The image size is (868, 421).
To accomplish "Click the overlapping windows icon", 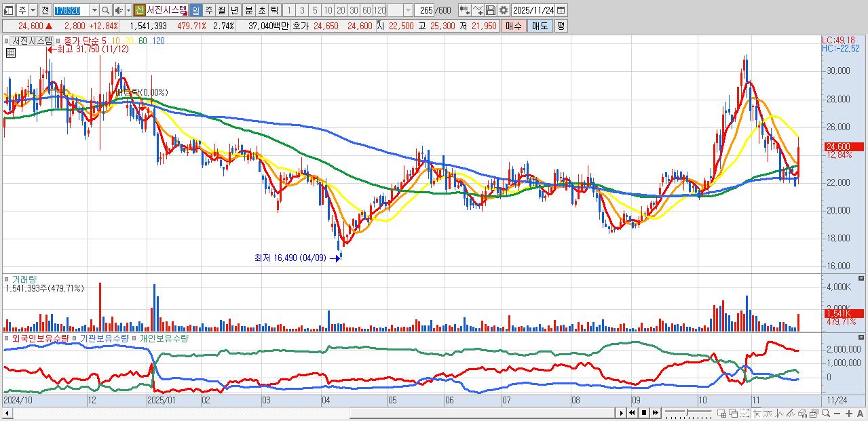I will click(x=733, y=413).
